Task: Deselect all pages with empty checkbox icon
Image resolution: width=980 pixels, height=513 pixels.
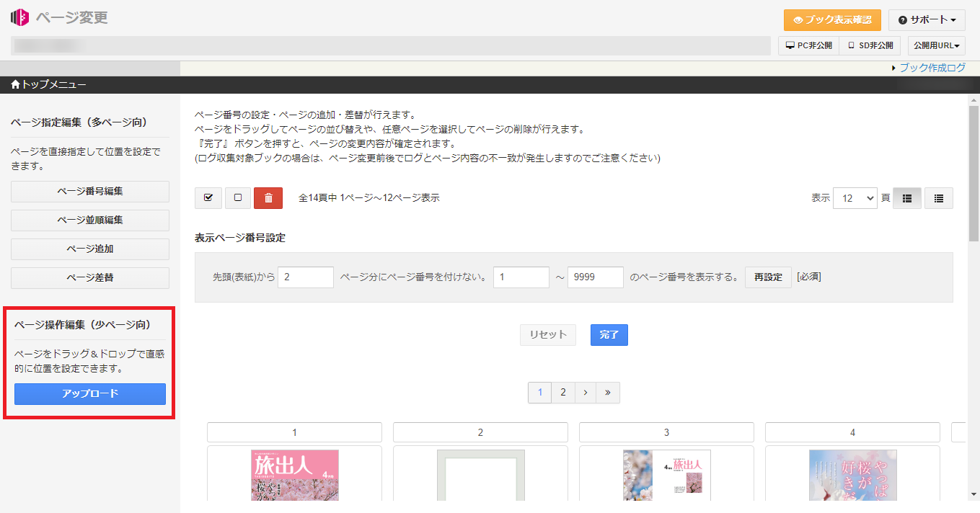Action: (237, 197)
